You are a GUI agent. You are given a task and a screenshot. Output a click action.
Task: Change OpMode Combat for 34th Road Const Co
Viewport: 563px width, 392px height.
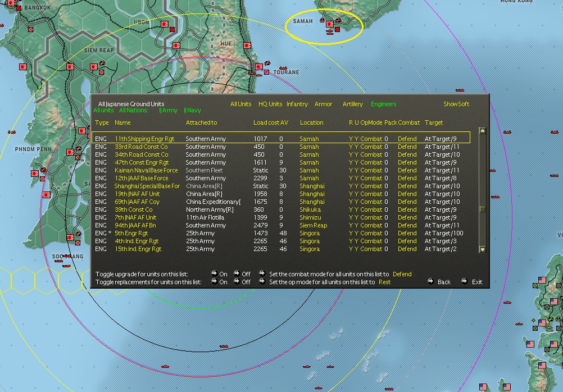pyautogui.click(x=371, y=154)
